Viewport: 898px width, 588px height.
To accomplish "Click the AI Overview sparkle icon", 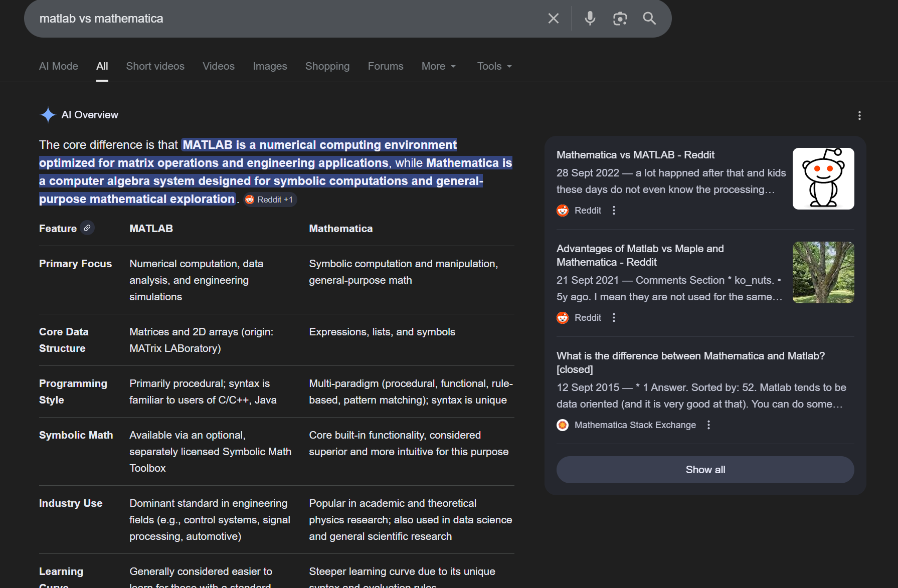I will [x=48, y=115].
